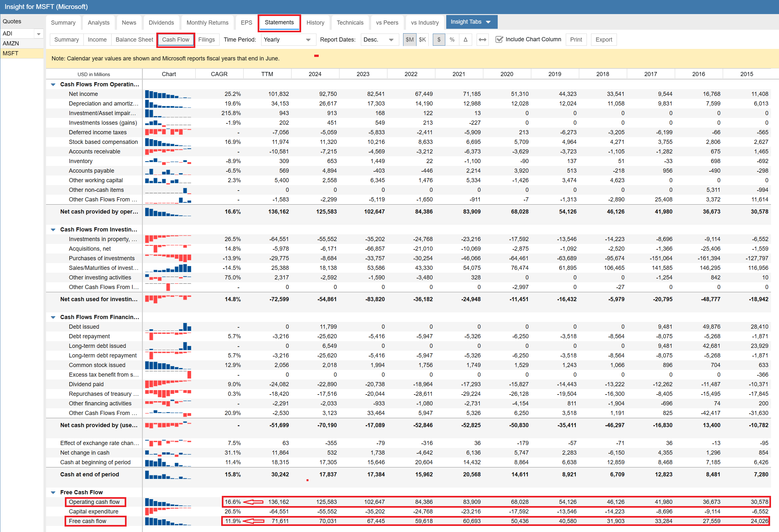Open the Report Dates Desc. dropdown

pos(379,40)
